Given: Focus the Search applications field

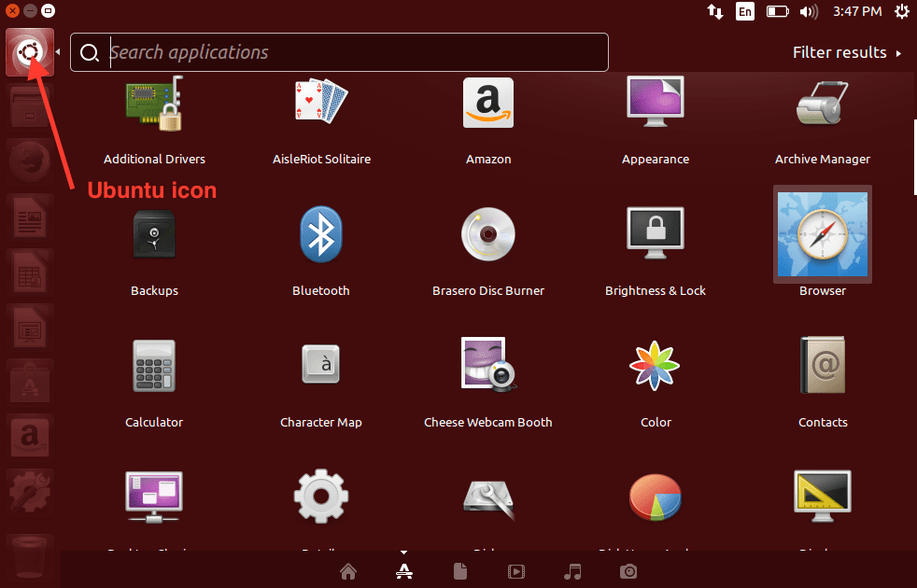Looking at the screenshot, I should tap(339, 52).
